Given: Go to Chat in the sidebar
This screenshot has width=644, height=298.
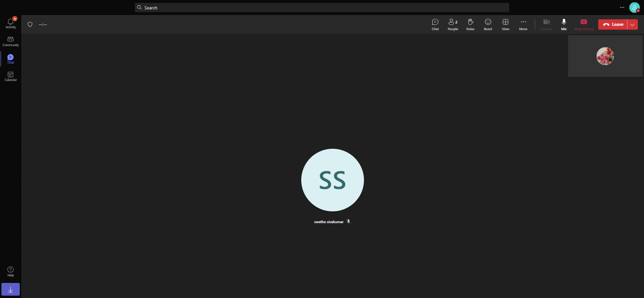Looking at the screenshot, I should pos(10,59).
